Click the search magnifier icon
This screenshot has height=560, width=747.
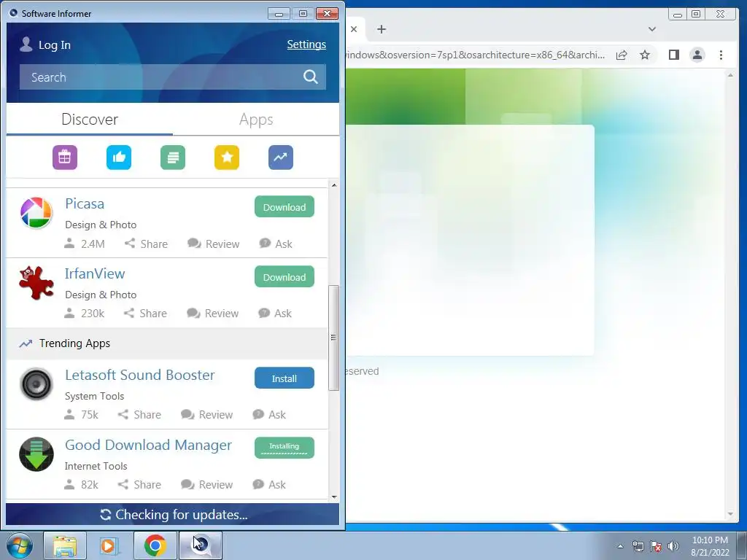311,77
